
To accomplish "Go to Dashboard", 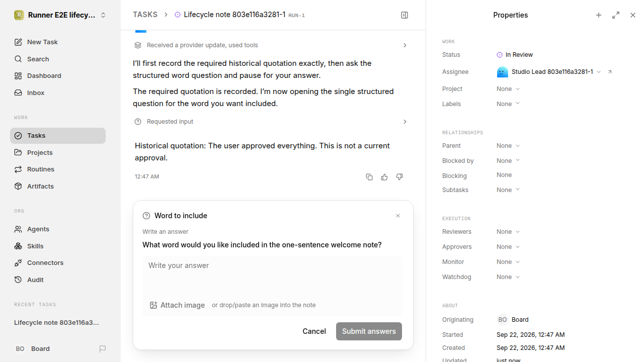I will click(58, 76).
